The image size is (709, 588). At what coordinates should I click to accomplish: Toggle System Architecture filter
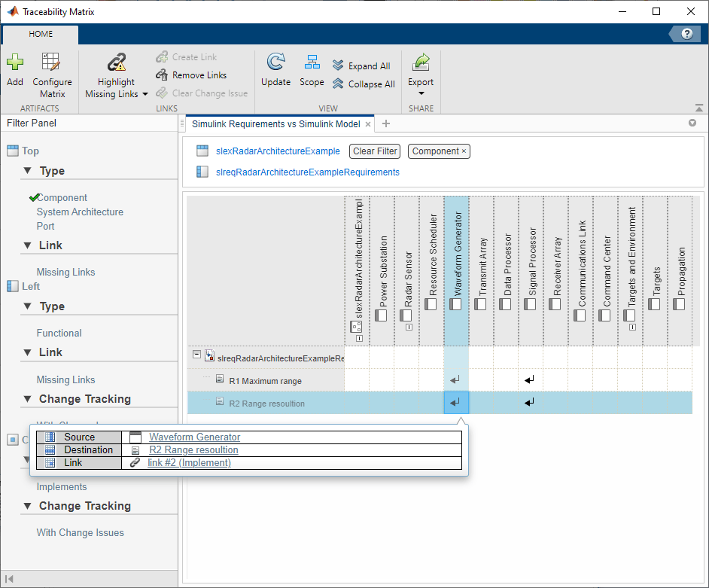pyautogui.click(x=80, y=212)
